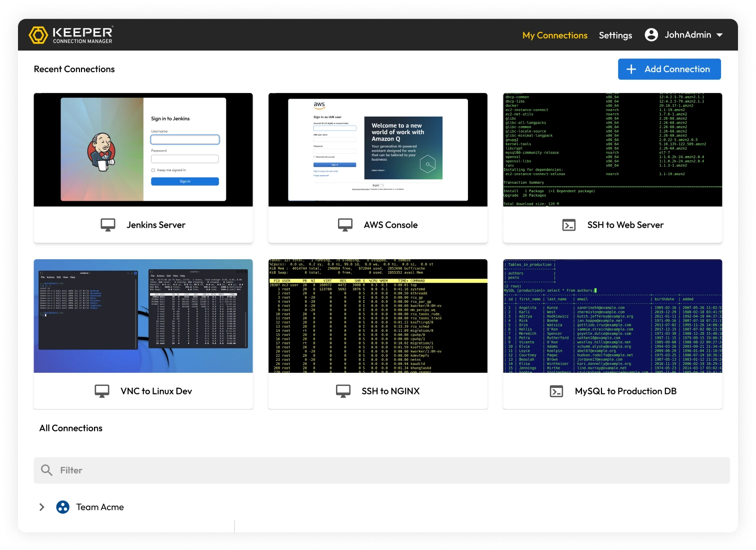Open the MySQL to Production DB thumbnail
Viewport: 756px width, 550px height.
(612, 316)
